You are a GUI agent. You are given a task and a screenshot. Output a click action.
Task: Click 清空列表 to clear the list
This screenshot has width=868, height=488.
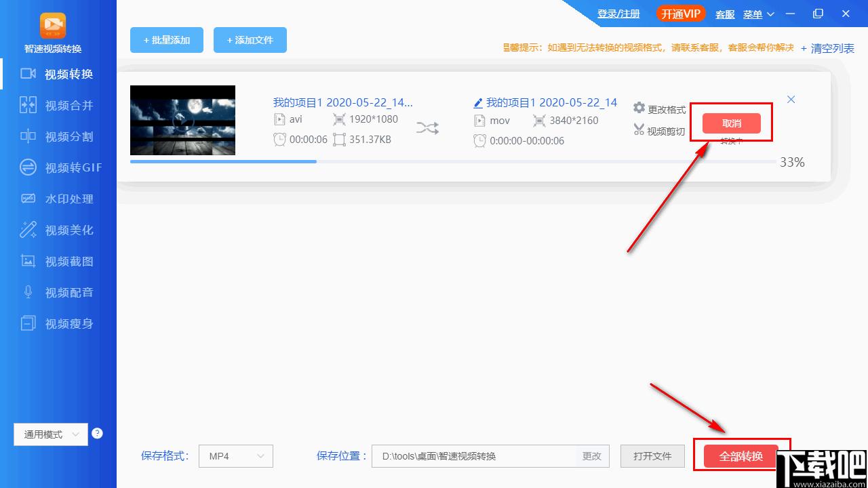[827, 48]
